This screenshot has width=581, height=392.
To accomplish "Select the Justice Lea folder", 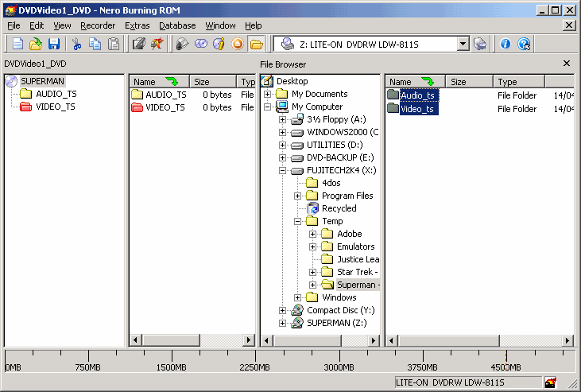I will pyautogui.click(x=358, y=259).
